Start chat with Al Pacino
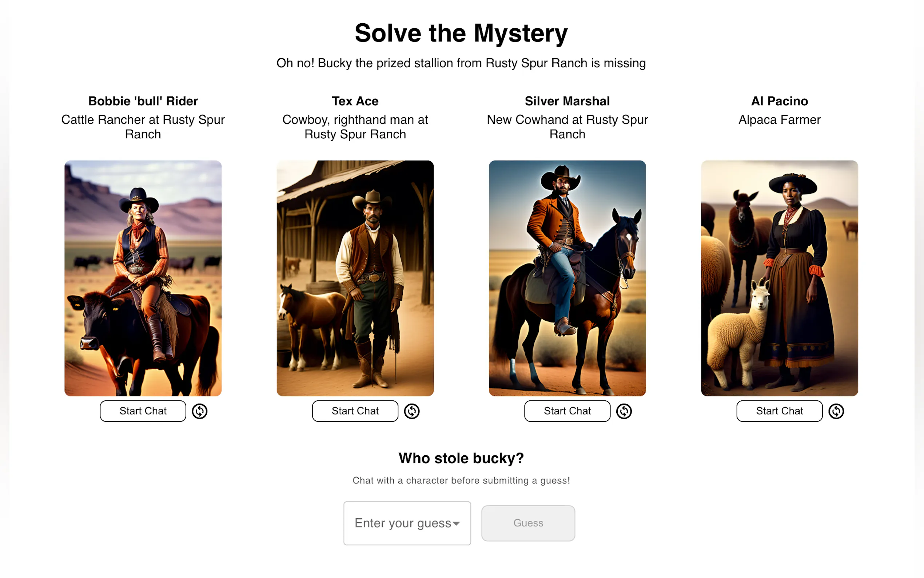Screen dimensions: 924x578 coord(780,411)
